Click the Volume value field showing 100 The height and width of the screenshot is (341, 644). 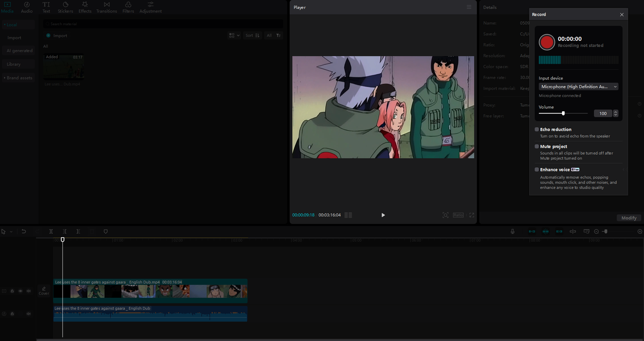pos(603,113)
